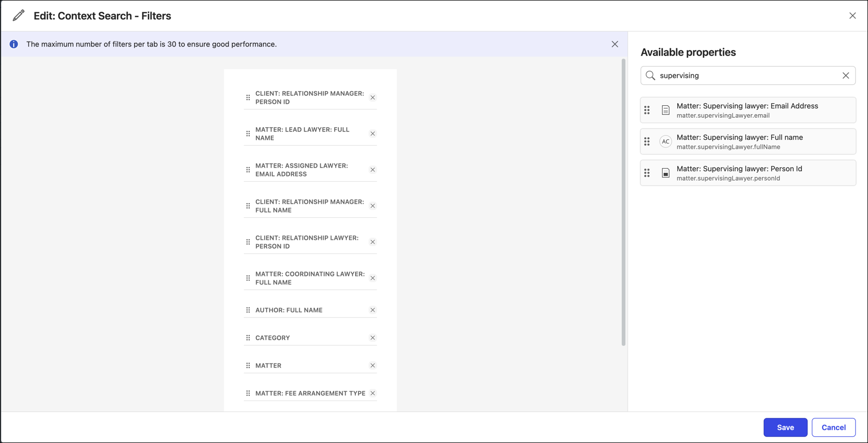Viewport: 868px width, 443px height.
Task: Click the 'AUTHOR: FULL NAME' filter label
Action: 289,310
